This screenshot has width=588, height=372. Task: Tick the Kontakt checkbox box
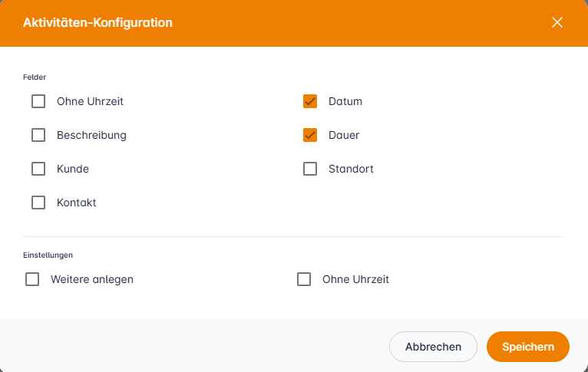[38, 202]
